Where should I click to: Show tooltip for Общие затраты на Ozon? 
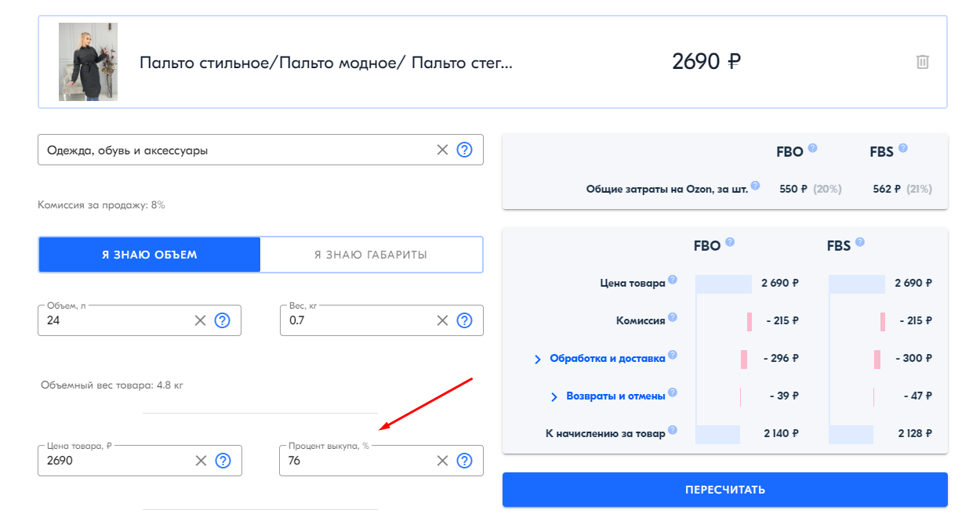tap(755, 186)
